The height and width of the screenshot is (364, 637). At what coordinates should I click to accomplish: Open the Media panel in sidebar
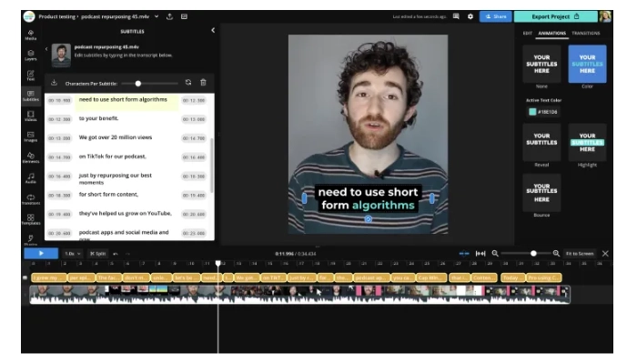31,35
